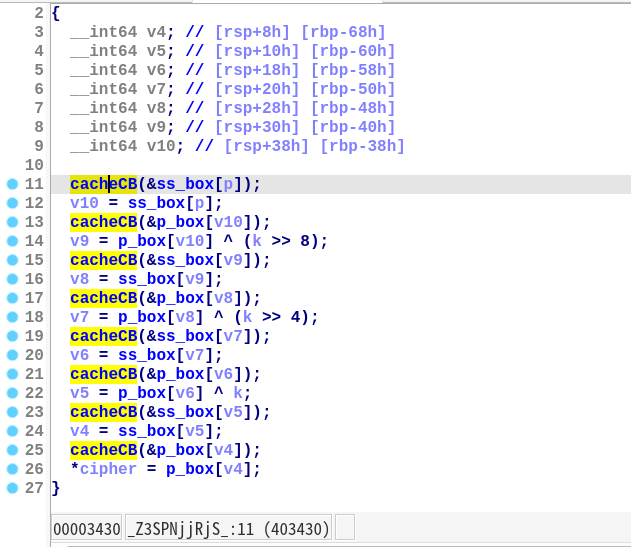631x547 pixels.
Task: Click variable v7 assigned on line 18
Action: (79, 317)
